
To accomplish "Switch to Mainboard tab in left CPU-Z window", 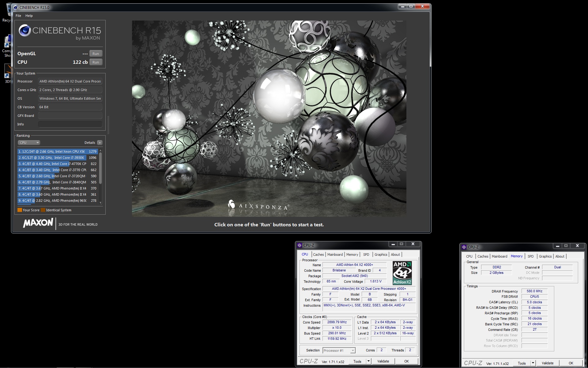I will [x=335, y=255].
